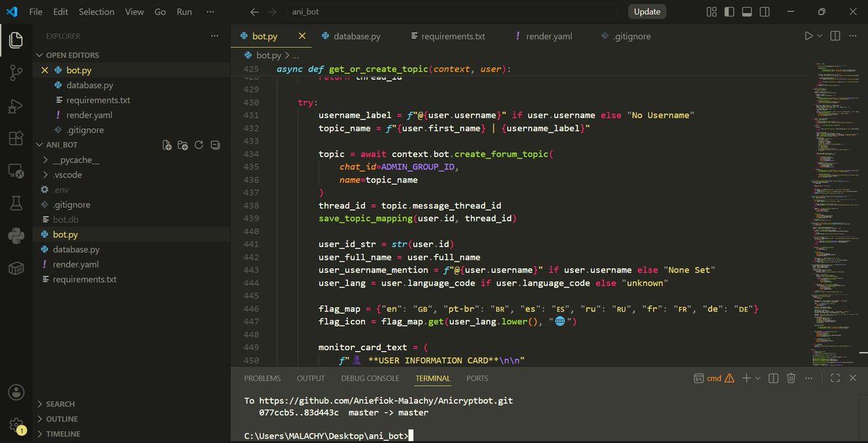Close the bot.py editor tab
The height and width of the screenshot is (443, 868).
302,36
